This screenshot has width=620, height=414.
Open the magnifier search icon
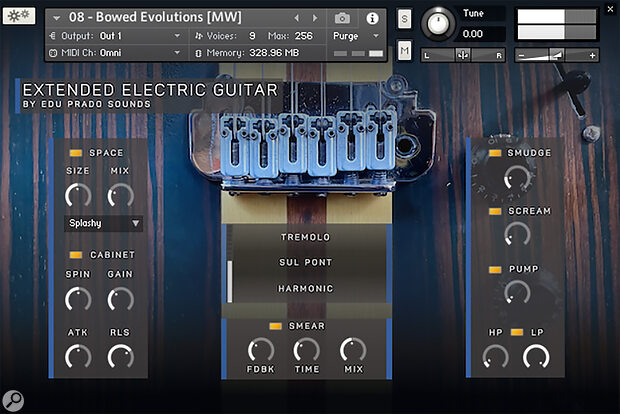click(x=13, y=401)
